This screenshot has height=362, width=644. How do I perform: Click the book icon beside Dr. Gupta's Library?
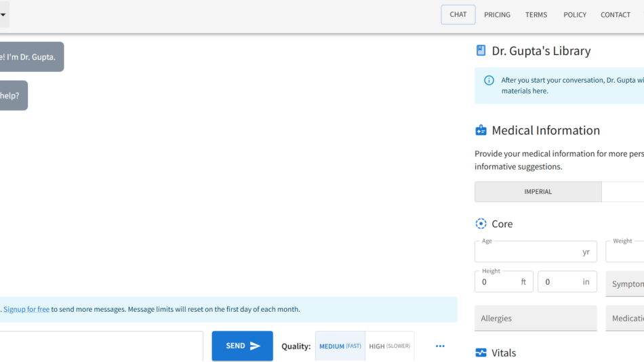481,51
